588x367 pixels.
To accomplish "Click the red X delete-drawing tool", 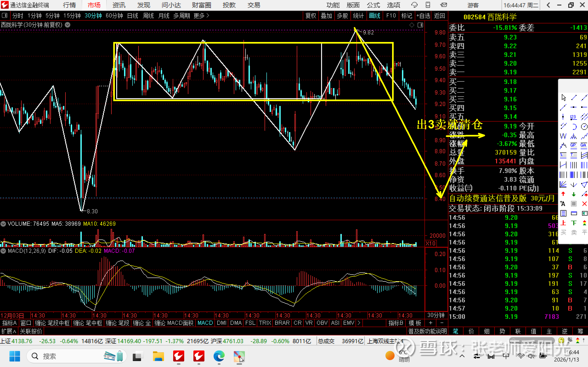I will (584, 204).
